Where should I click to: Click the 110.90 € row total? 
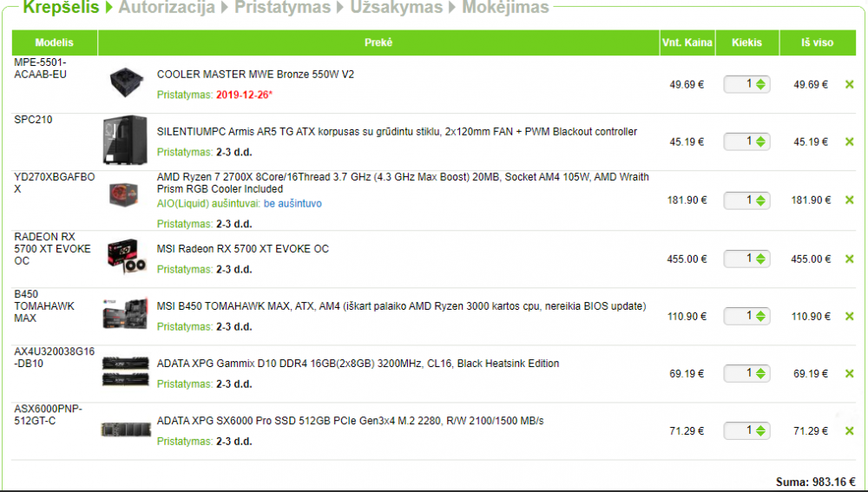pyautogui.click(x=811, y=317)
